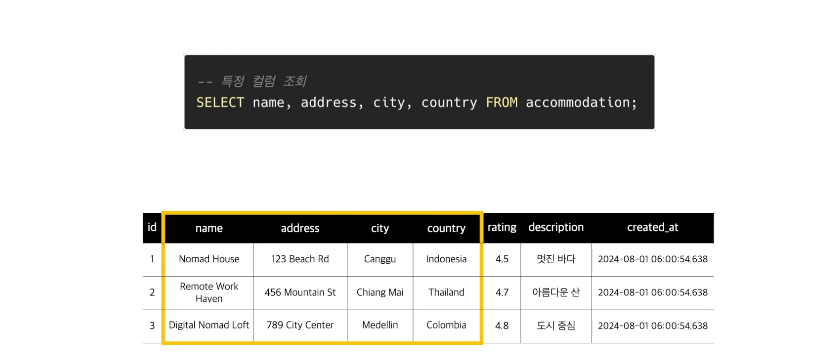This screenshot has height=364, width=832.
Task: Click the 'address' column header
Action: click(x=300, y=228)
